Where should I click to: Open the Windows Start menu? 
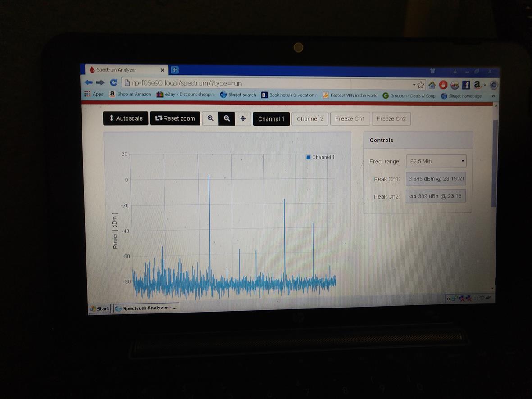tap(100, 308)
